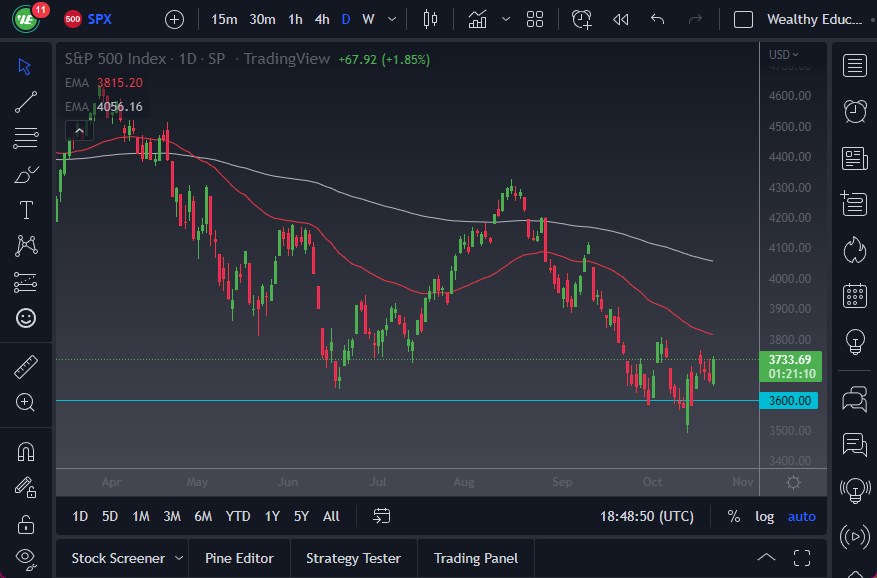Select the XABCD pattern tool
This screenshot has height=578, width=877.
point(25,246)
